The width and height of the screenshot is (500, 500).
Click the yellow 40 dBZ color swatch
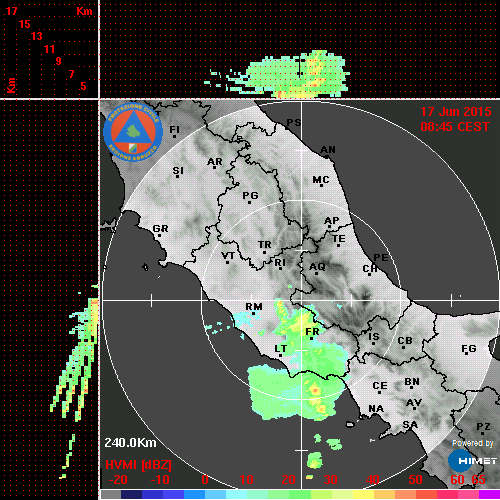(363, 494)
